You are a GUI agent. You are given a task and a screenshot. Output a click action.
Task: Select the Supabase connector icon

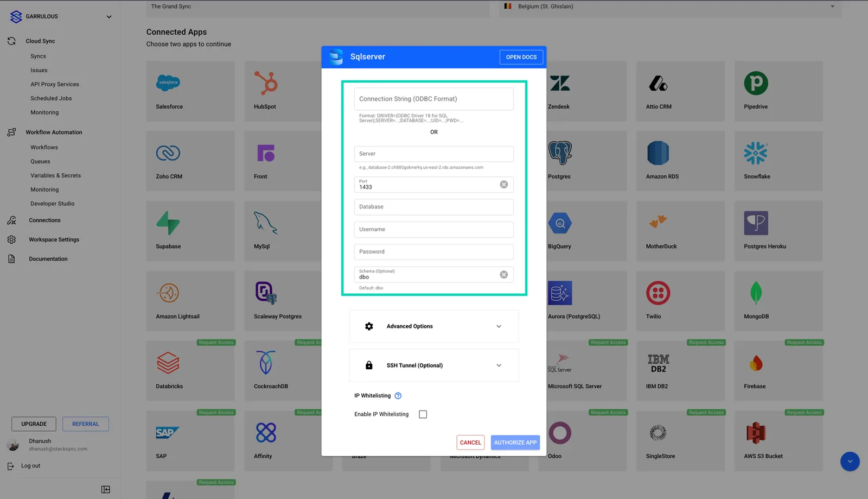(168, 223)
